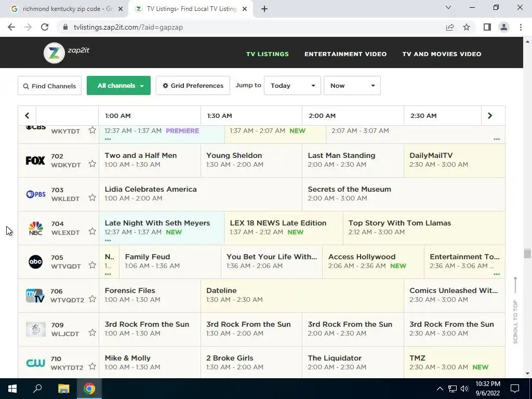Click SCROLL TO TOP control

pos(515,310)
